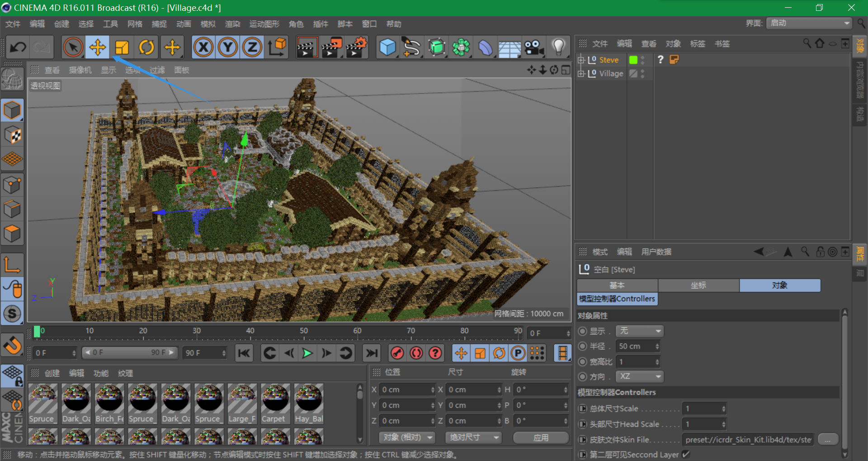Jump to the animation start
Screen dimensions: 868x461
[244, 353]
